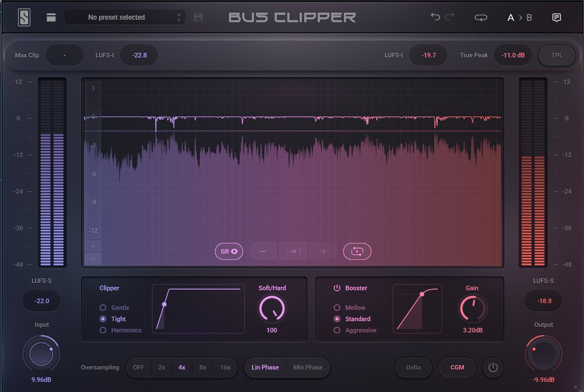Save preset with floppy disk icon
Screen dimensions: 584x392
[198, 17]
